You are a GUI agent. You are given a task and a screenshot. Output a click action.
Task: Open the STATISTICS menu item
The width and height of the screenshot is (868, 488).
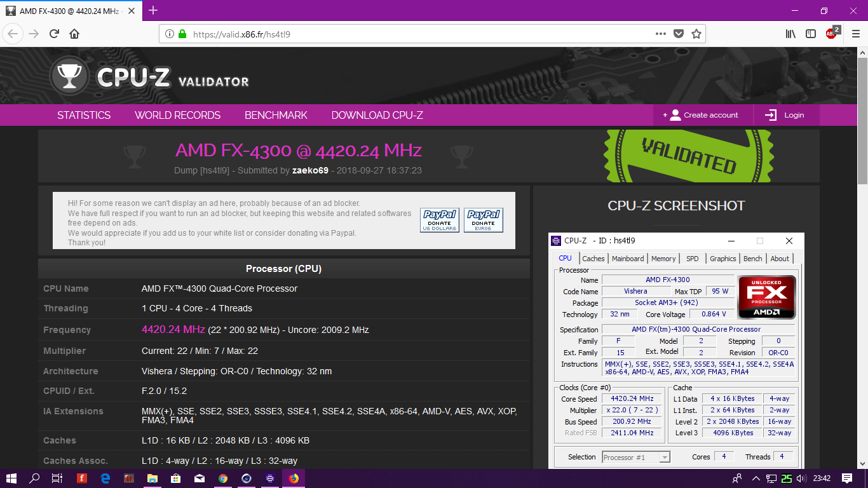pos(84,115)
